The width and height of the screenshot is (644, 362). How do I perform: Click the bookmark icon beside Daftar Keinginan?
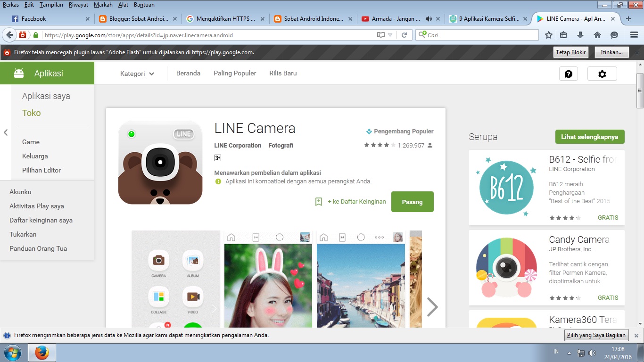[319, 202]
